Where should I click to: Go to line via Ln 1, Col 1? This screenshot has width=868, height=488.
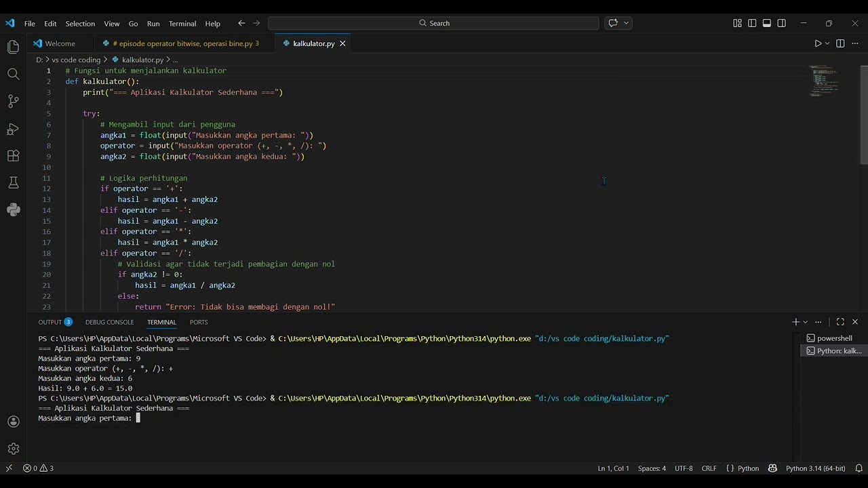(613, 468)
